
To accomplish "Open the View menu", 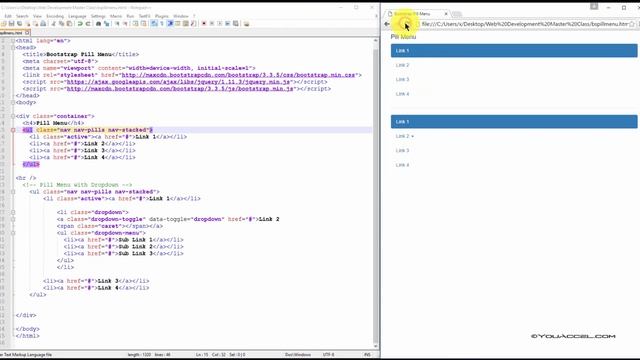I will (x=37, y=16).
